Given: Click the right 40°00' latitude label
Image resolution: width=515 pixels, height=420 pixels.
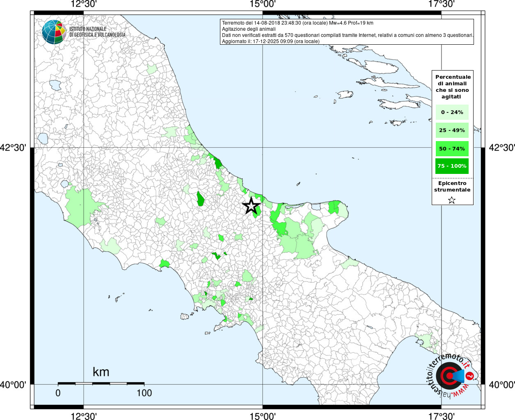Looking at the screenshot, I should tap(501, 385).
